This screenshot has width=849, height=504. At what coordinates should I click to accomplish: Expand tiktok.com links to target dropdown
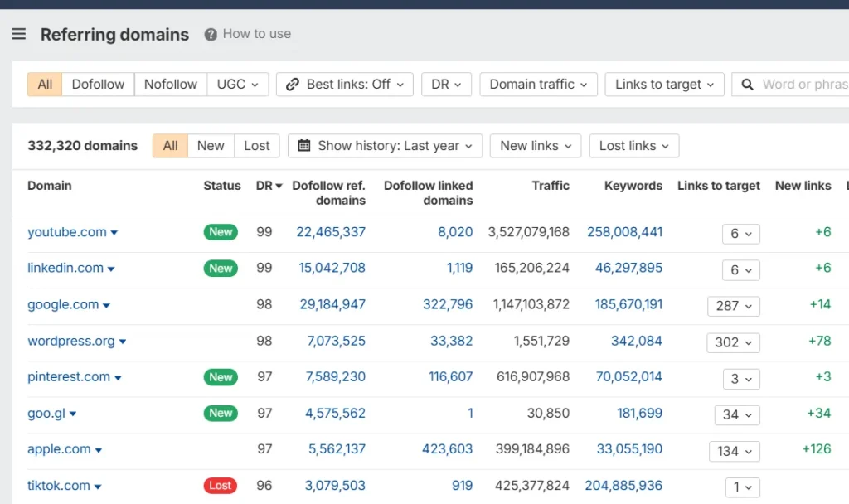743,487
